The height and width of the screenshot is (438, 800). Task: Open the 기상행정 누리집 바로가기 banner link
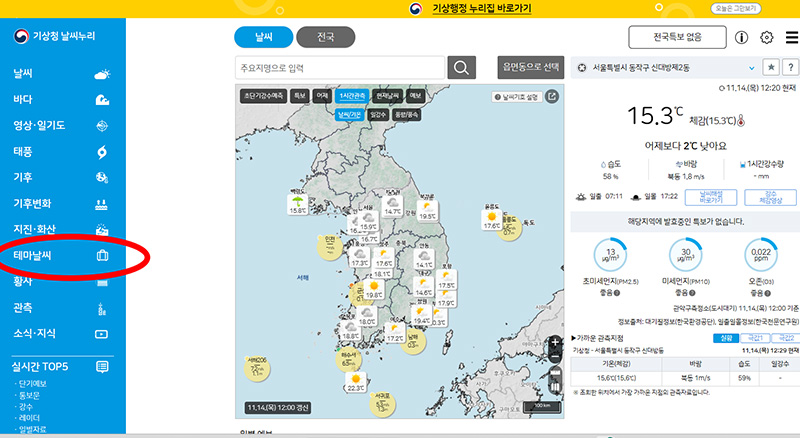click(482, 9)
